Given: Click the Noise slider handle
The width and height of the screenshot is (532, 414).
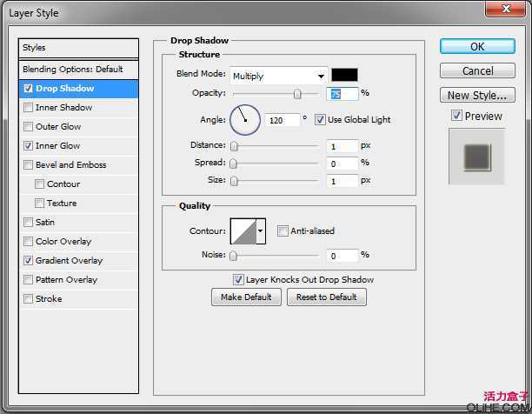Looking at the screenshot, I should (233, 256).
